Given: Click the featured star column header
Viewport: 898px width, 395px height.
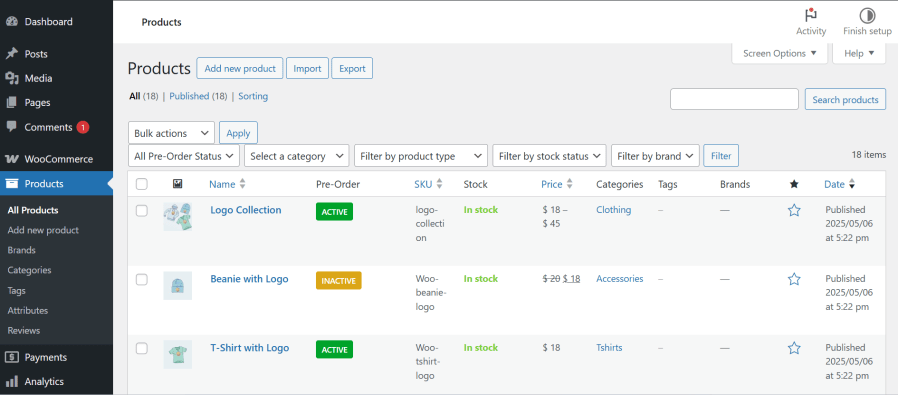Looking at the screenshot, I should coord(794,184).
